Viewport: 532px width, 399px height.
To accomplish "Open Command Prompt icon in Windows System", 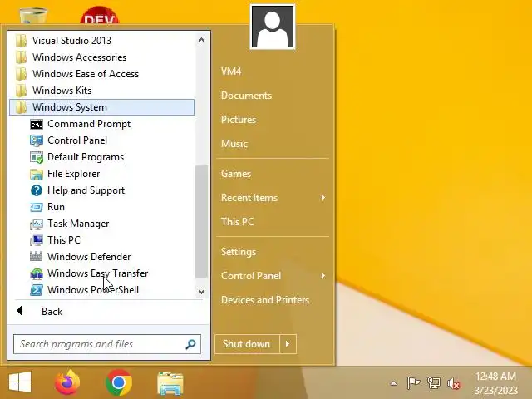I will (x=37, y=124).
